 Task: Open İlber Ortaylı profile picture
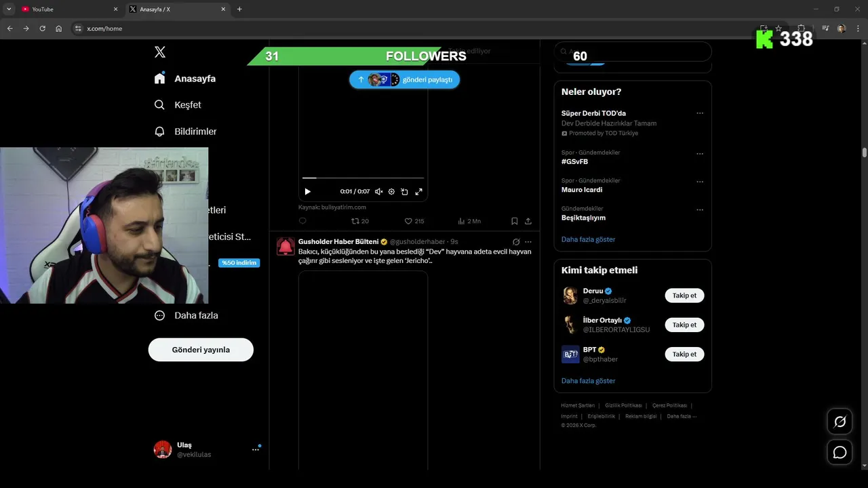tap(570, 325)
